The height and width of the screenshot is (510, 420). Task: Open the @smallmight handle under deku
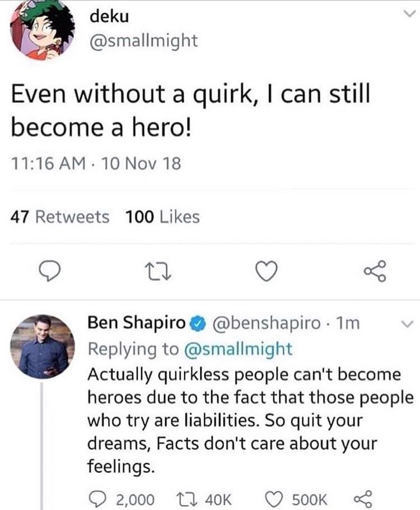[143, 41]
